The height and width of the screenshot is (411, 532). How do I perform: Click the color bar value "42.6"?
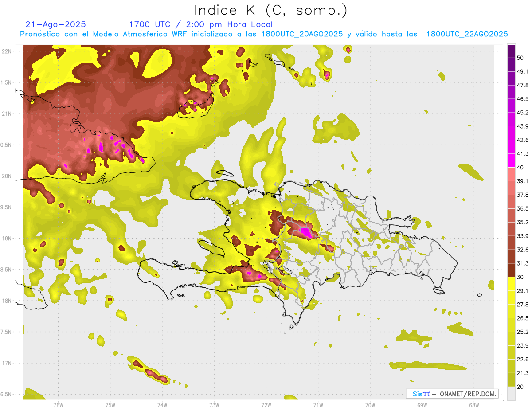point(523,140)
